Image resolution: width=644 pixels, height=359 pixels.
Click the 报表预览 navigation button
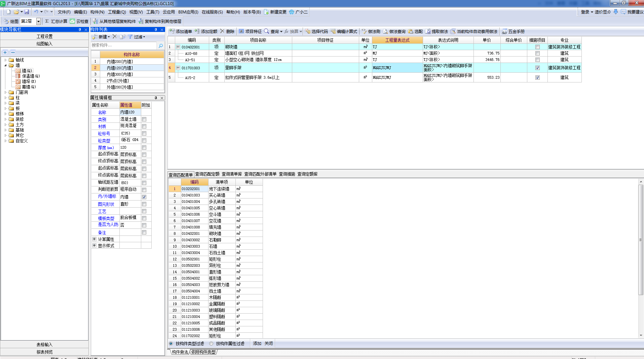click(44, 352)
